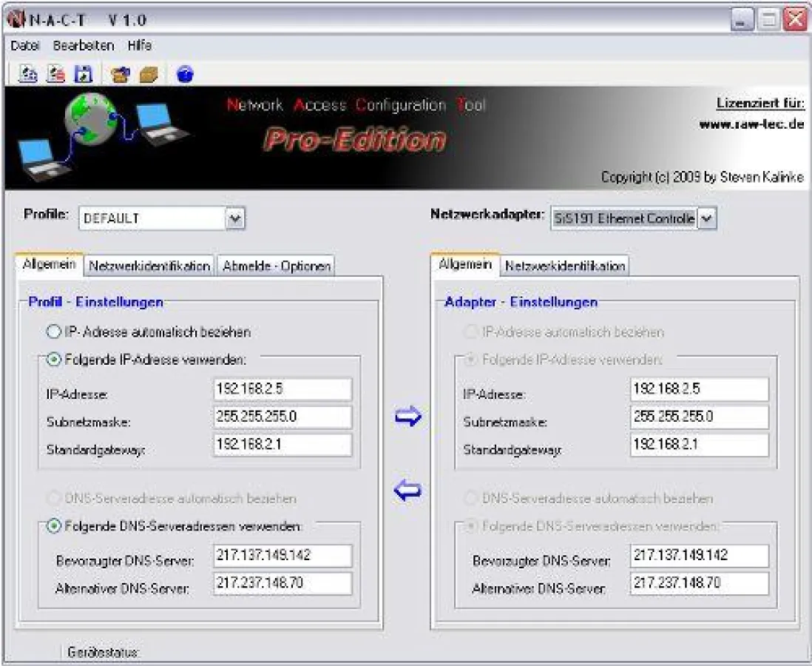The height and width of the screenshot is (666, 812).
Task: Click the profile Standardgateway input field
Action: pos(282,445)
